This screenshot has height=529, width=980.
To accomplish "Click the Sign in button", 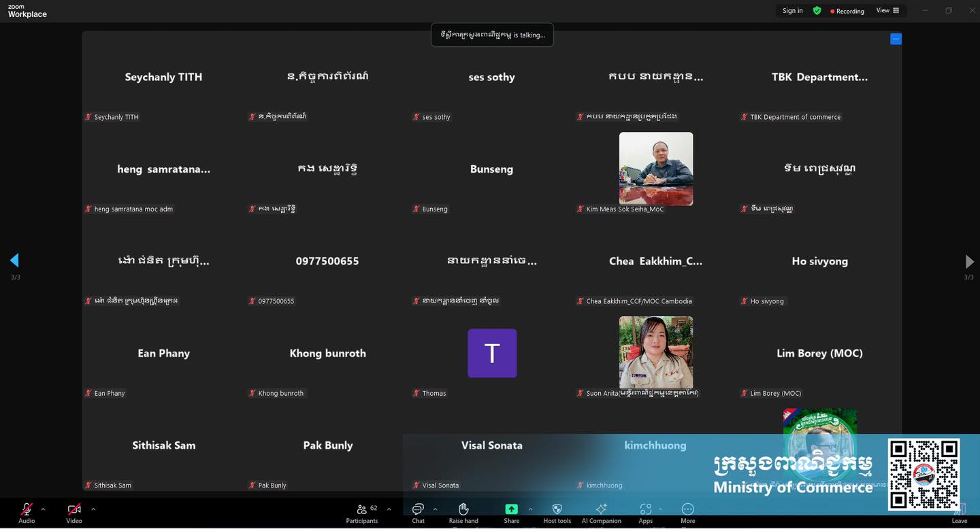I will (792, 10).
